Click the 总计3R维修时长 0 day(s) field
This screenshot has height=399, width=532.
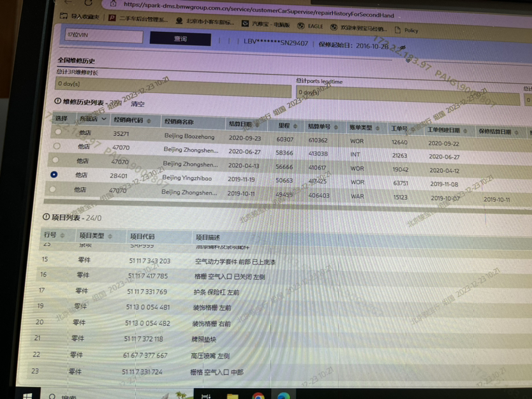(173, 88)
